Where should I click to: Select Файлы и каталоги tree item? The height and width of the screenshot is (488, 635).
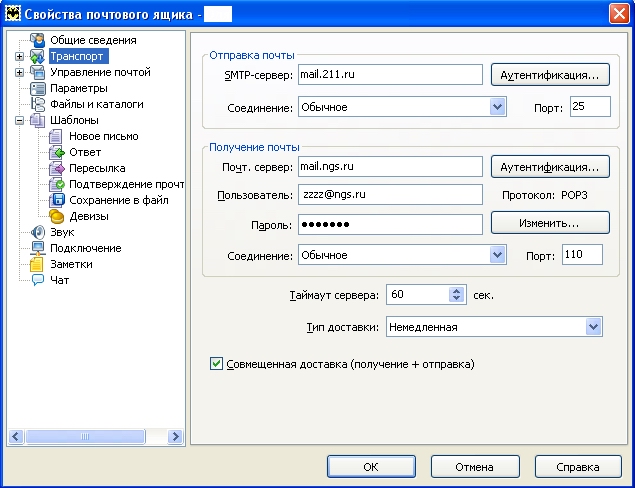click(96, 104)
